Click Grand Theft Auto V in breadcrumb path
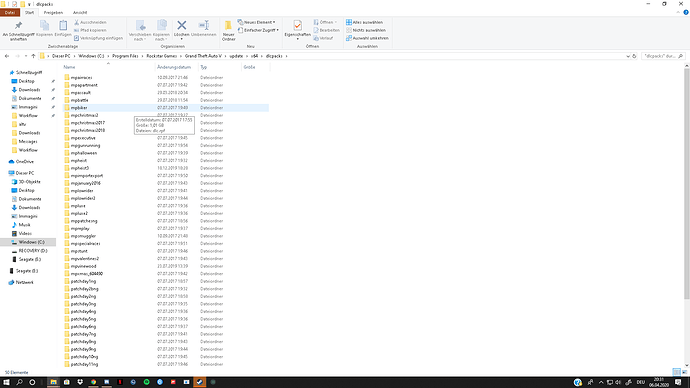Image resolution: width=690 pixels, height=388 pixels. [x=203, y=56]
